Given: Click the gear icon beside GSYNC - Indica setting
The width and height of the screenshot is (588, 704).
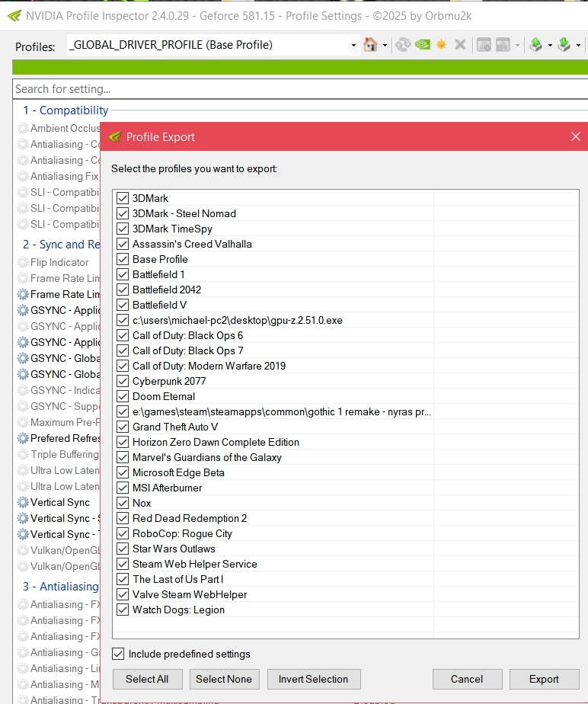Looking at the screenshot, I should pyautogui.click(x=22, y=390).
